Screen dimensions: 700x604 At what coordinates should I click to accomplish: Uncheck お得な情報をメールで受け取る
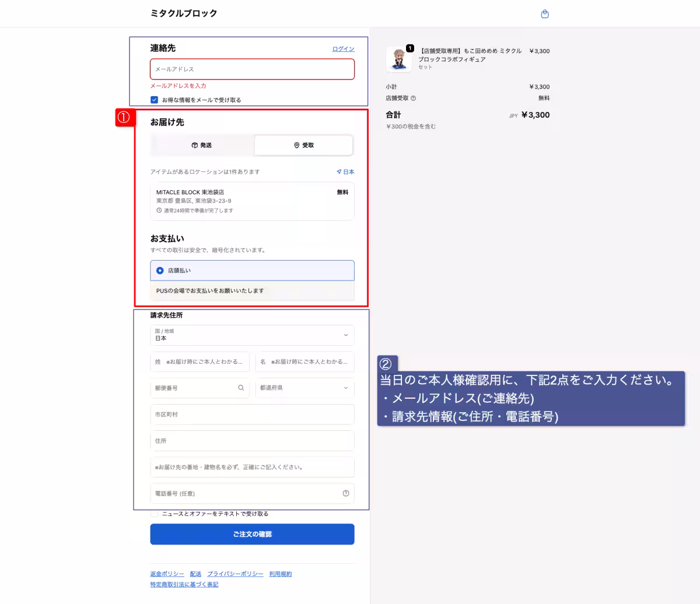click(155, 99)
